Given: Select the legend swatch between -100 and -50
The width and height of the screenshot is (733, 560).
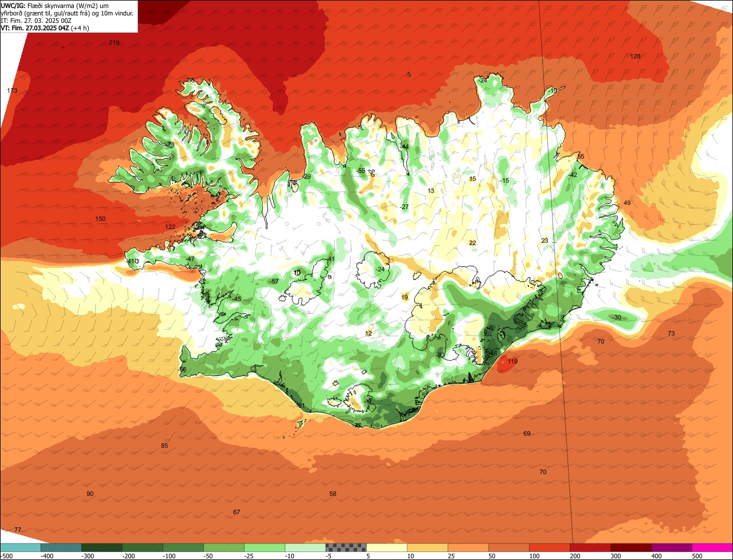Looking at the screenshot, I should point(183,547).
